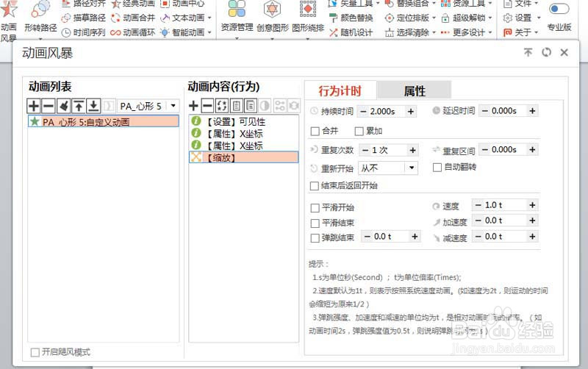The image size is (588, 369).
Task: Click the clear-brush icon in the animation list toolbar
Action: coord(64,106)
